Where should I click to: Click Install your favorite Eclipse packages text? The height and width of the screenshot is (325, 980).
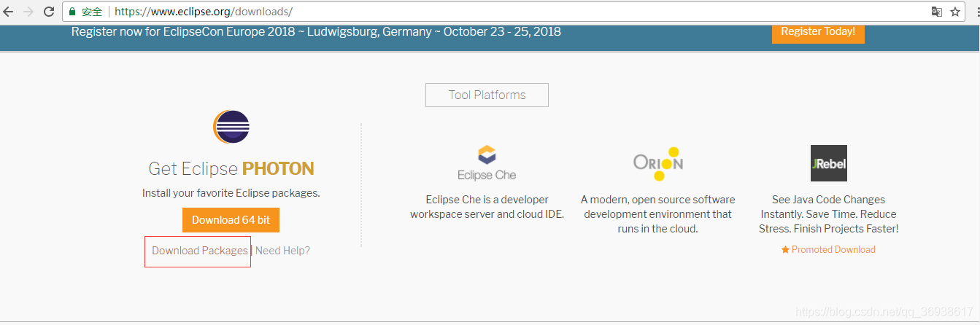point(231,193)
